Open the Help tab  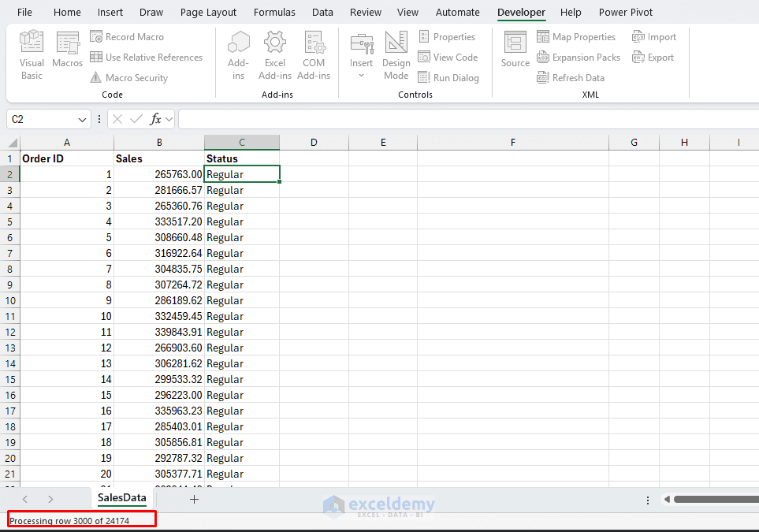point(571,12)
